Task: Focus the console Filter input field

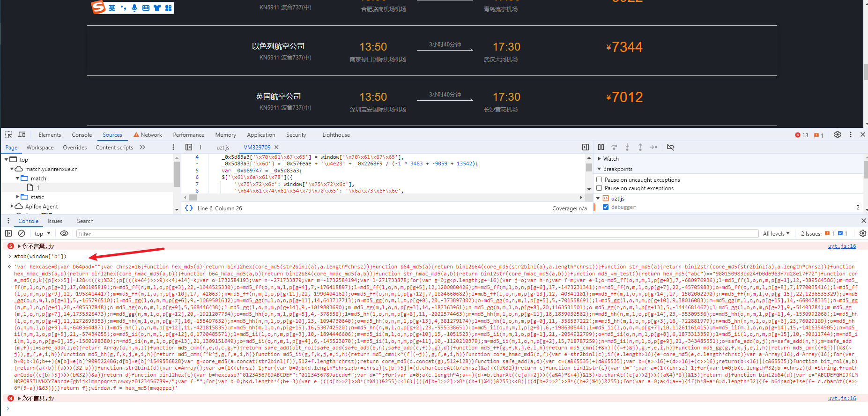Action: [417, 234]
